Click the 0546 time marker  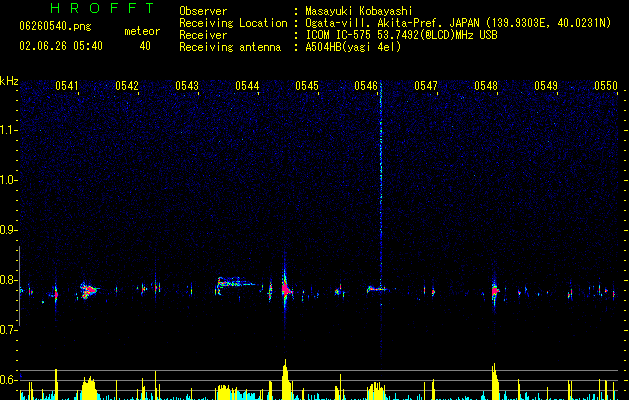point(366,86)
